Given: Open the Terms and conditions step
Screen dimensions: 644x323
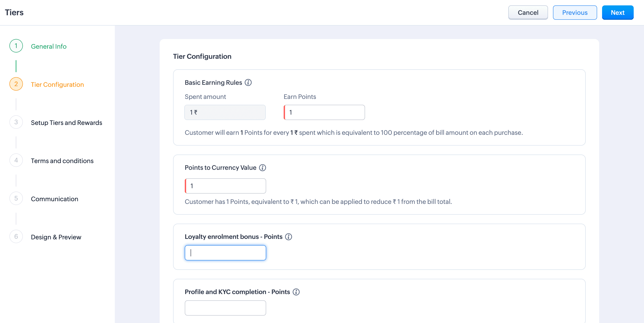Looking at the screenshot, I should 62,161.
